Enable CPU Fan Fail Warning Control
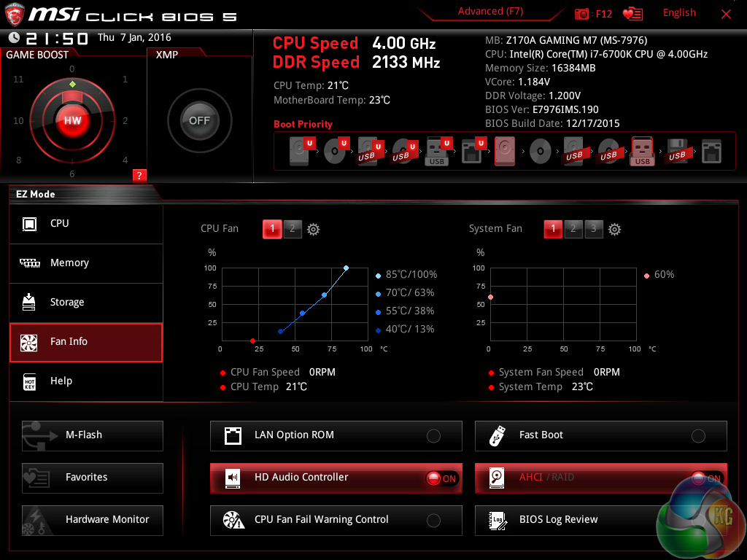The width and height of the screenshot is (747, 560). [x=433, y=521]
